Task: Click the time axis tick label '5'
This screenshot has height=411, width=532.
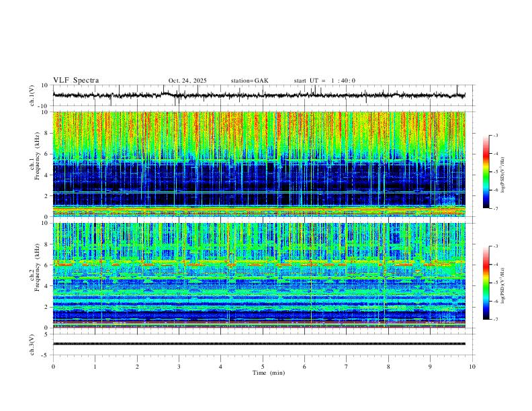Action: click(263, 367)
